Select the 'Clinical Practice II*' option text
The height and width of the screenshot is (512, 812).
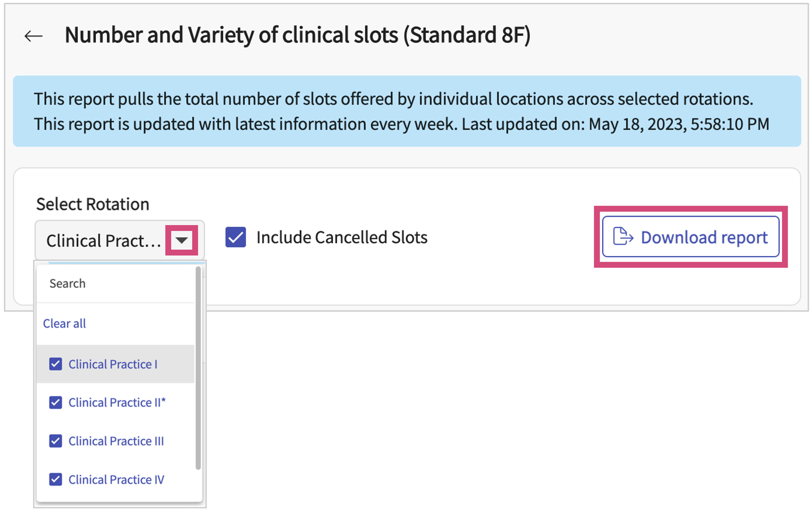[x=117, y=402]
